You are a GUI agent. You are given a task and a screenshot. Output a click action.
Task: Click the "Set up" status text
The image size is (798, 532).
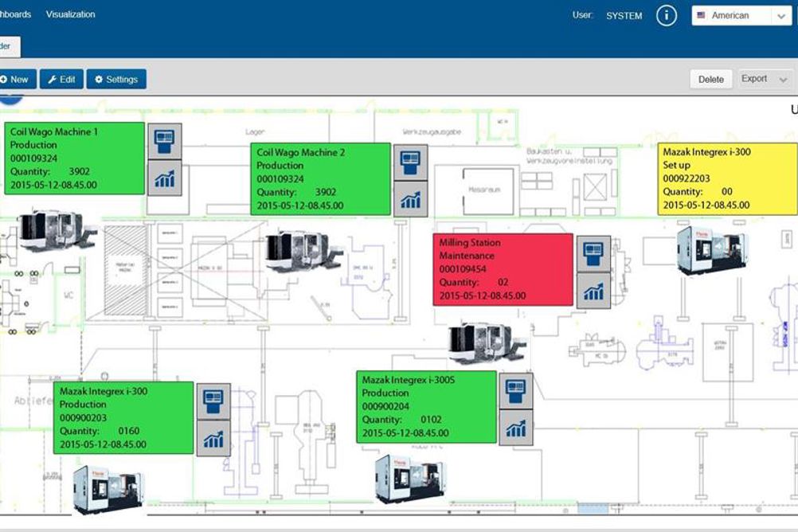tap(676, 165)
